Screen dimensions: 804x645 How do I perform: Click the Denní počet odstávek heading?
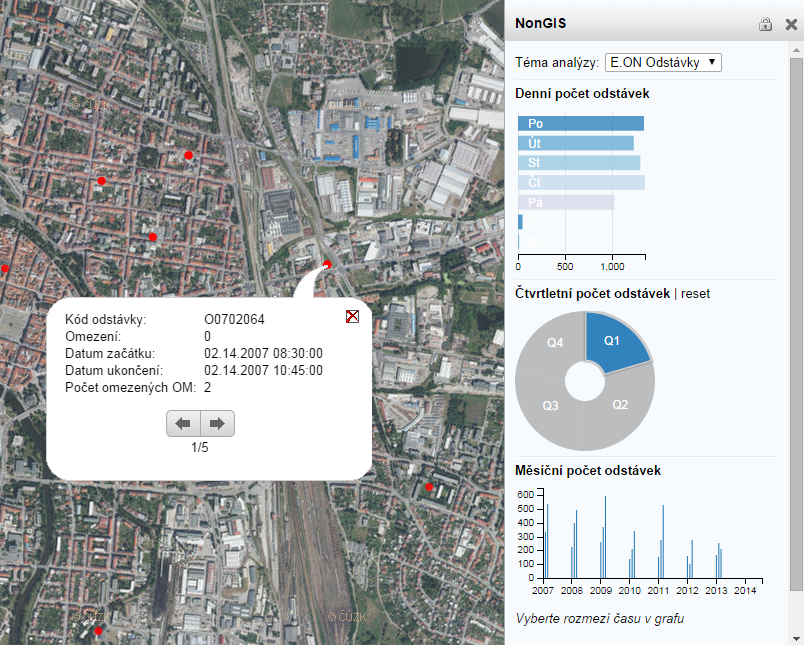(x=582, y=93)
